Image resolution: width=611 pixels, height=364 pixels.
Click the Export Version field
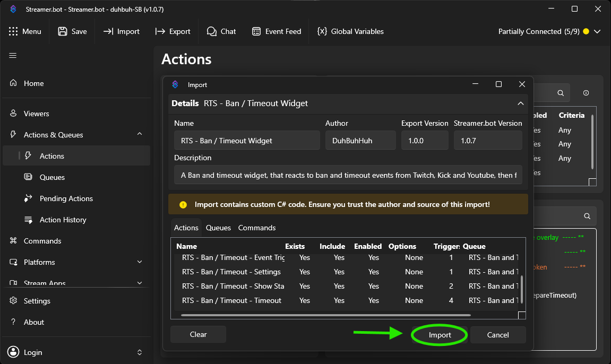[425, 141]
